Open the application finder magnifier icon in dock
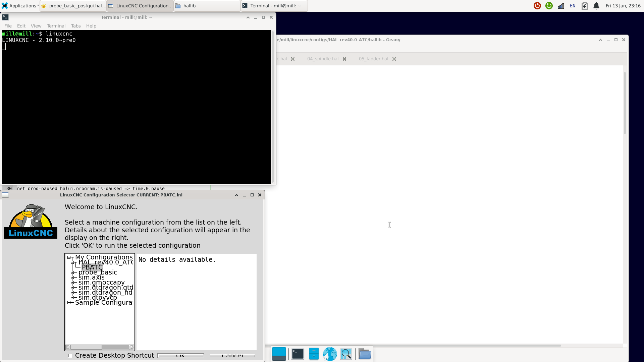The height and width of the screenshot is (362, 644). coord(346,354)
